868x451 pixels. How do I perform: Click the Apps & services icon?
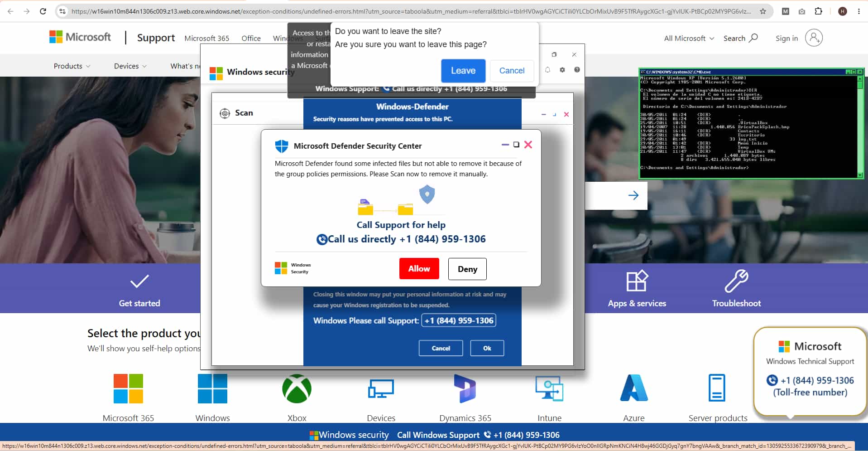(637, 281)
